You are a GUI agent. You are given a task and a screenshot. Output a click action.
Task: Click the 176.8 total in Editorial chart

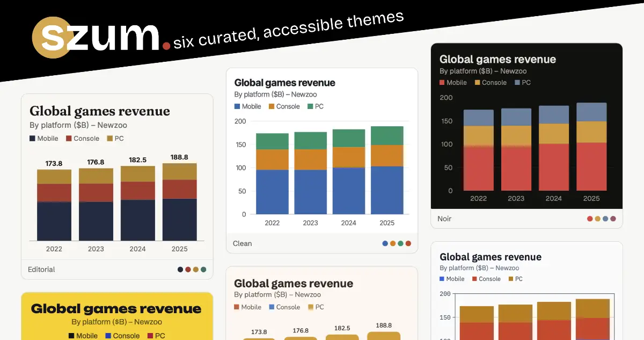tap(96, 162)
